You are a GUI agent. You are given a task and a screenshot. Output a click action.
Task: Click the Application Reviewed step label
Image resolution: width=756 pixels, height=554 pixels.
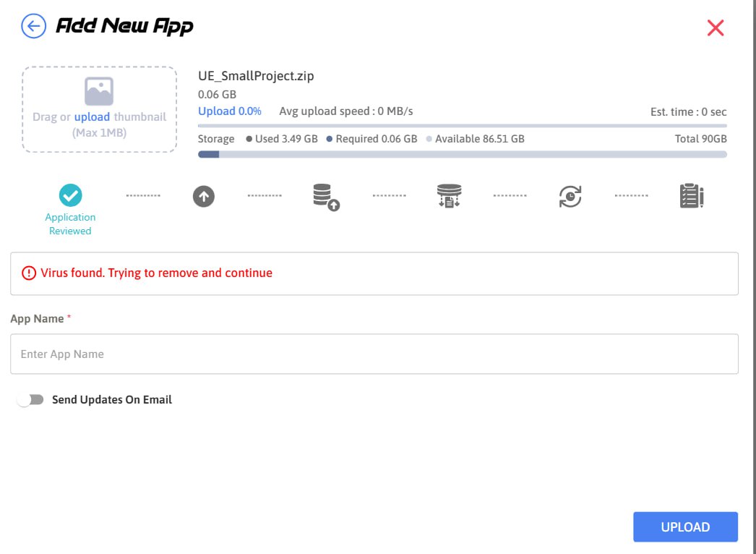tap(70, 224)
